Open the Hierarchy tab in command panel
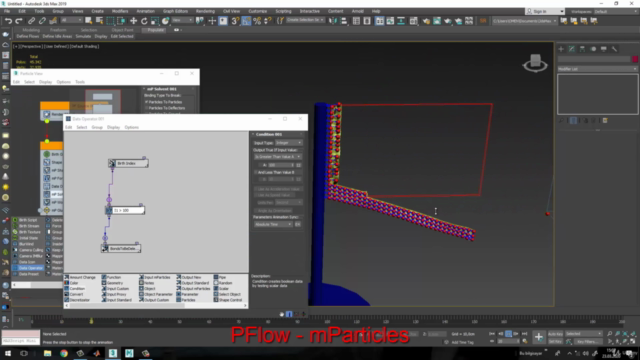Screen dimensions: 640x360 (x=582, y=49)
